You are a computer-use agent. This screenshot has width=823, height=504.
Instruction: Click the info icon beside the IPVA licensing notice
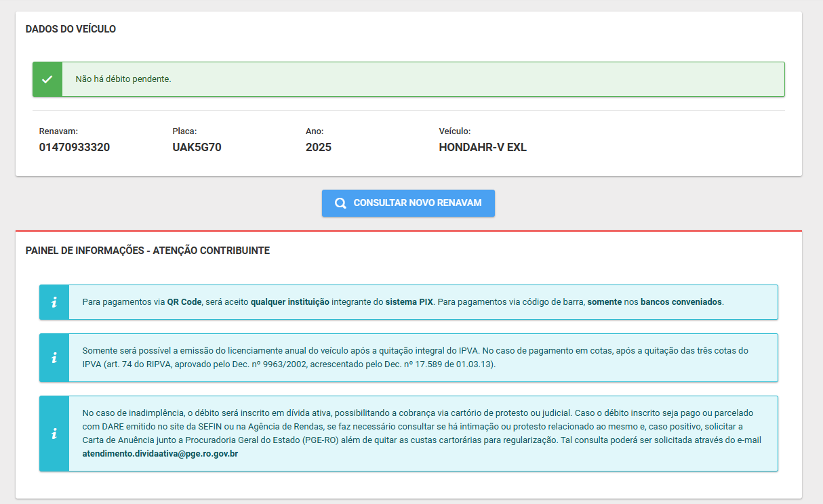pyautogui.click(x=54, y=358)
